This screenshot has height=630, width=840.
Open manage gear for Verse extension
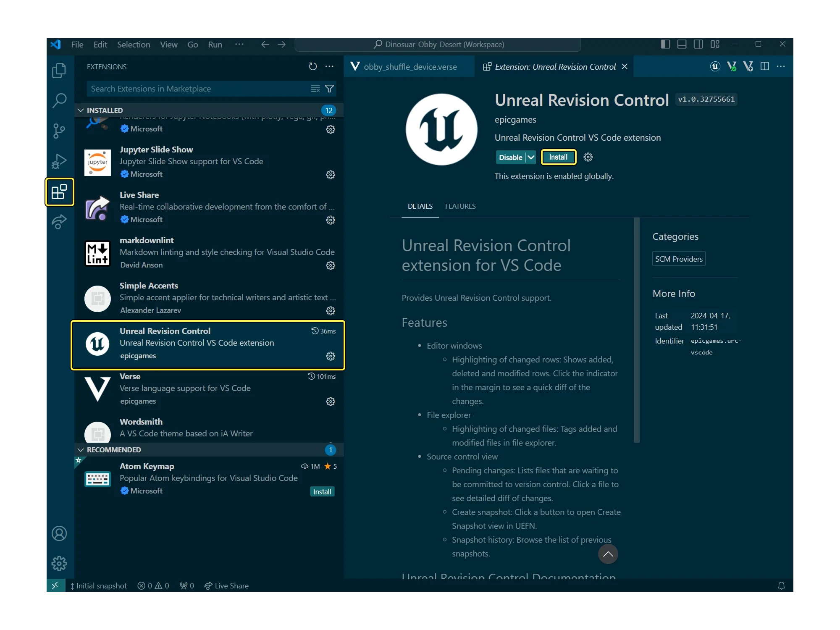331,402
